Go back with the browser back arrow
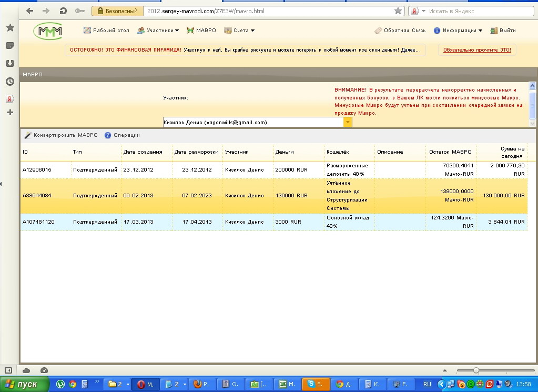The height and width of the screenshot is (392, 538). coord(30,11)
